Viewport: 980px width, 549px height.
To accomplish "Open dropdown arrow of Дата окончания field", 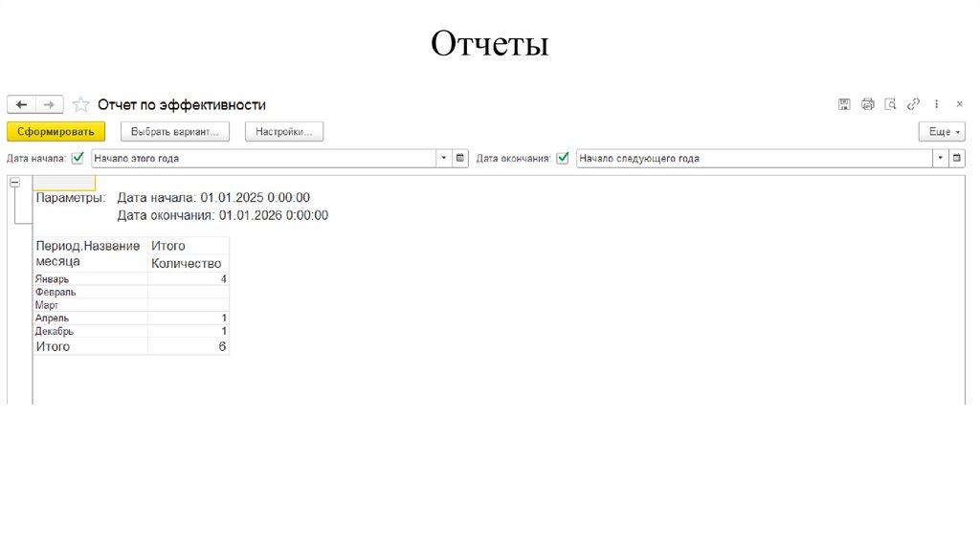I will tap(940, 158).
